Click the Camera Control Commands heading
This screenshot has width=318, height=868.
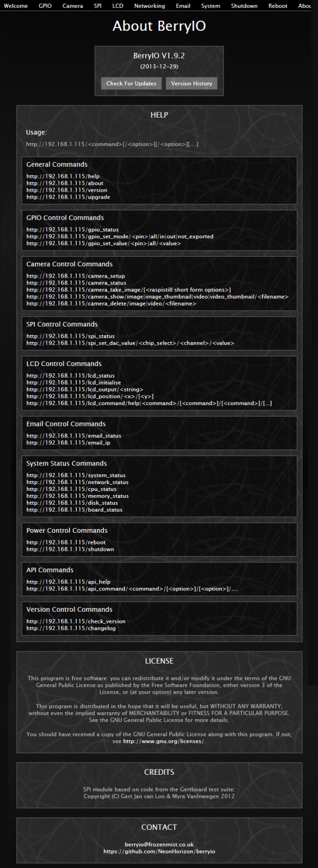pos(69,264)
